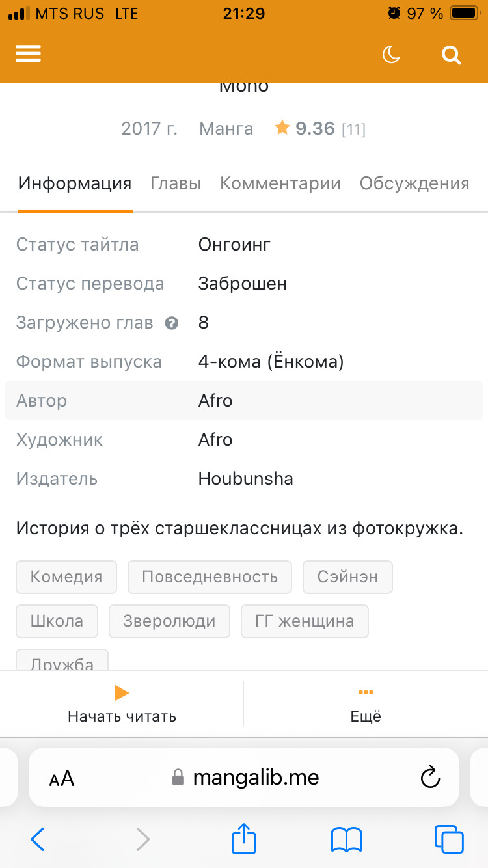Switch to the Главы tab
The width and height of the screenshot is (488, 868).
pyautogui.click(x=176, y=183)
